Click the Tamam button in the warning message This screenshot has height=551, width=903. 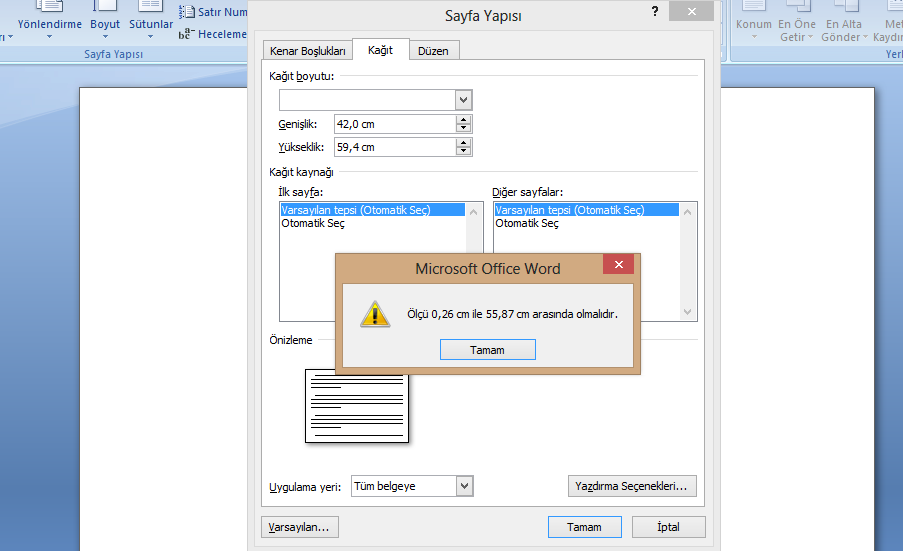[487, 350]
